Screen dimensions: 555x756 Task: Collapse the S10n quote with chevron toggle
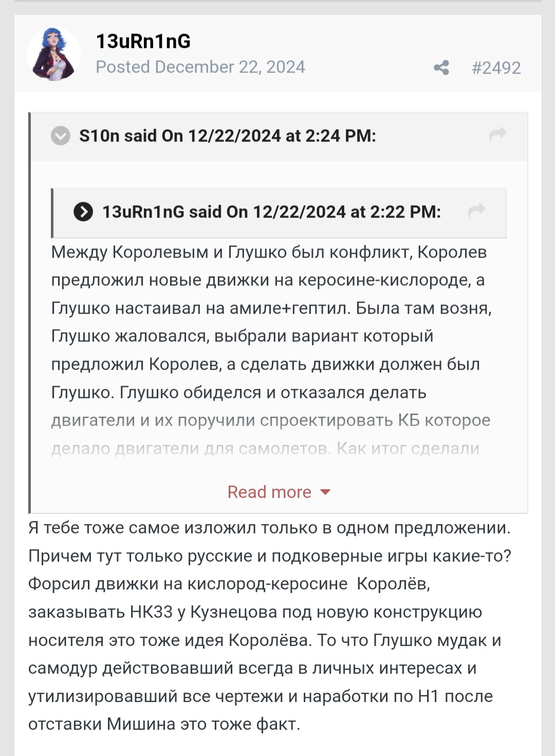(61, 136)
